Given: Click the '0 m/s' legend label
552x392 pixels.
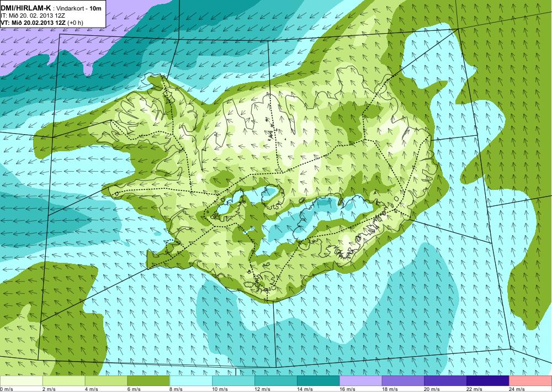Looking at the screenshot, I should [x=7, y=389].
